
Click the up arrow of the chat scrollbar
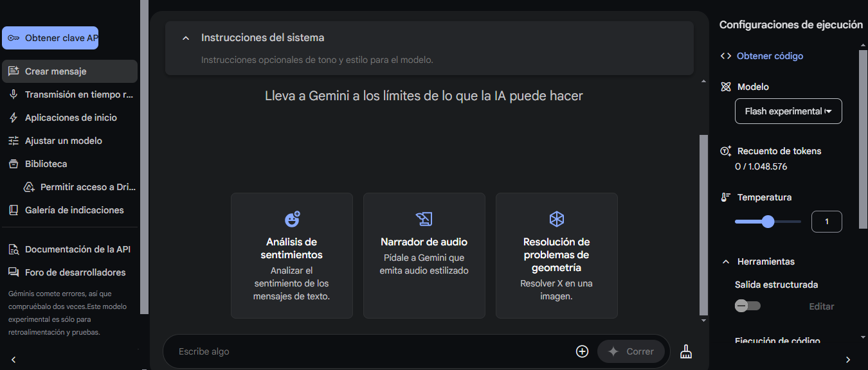click(x=703, y=82)
